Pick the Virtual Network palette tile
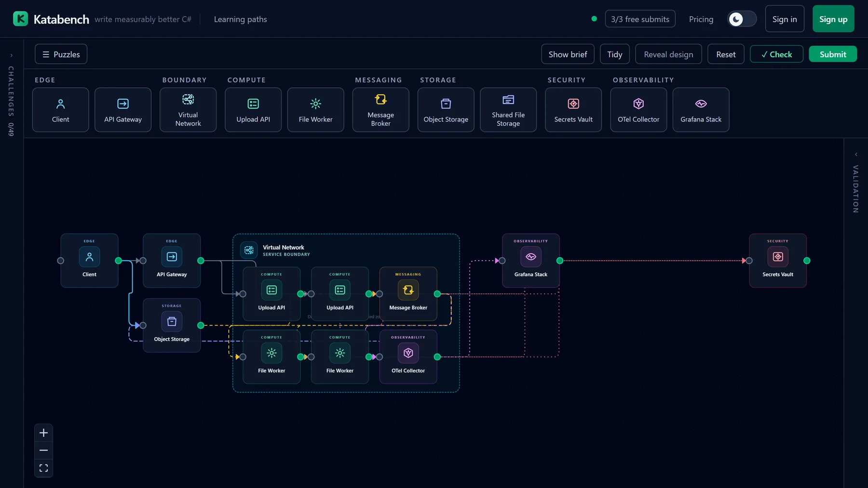 tap(188, 110)
